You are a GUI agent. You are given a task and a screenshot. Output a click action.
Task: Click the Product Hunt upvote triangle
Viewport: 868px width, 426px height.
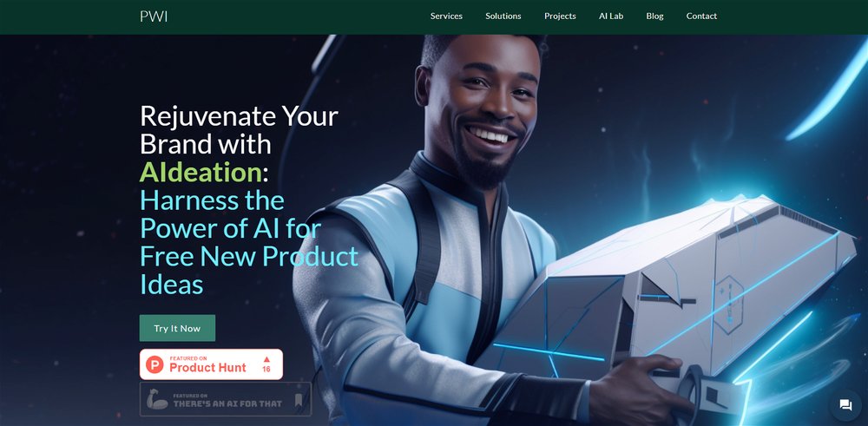[266, 359]
